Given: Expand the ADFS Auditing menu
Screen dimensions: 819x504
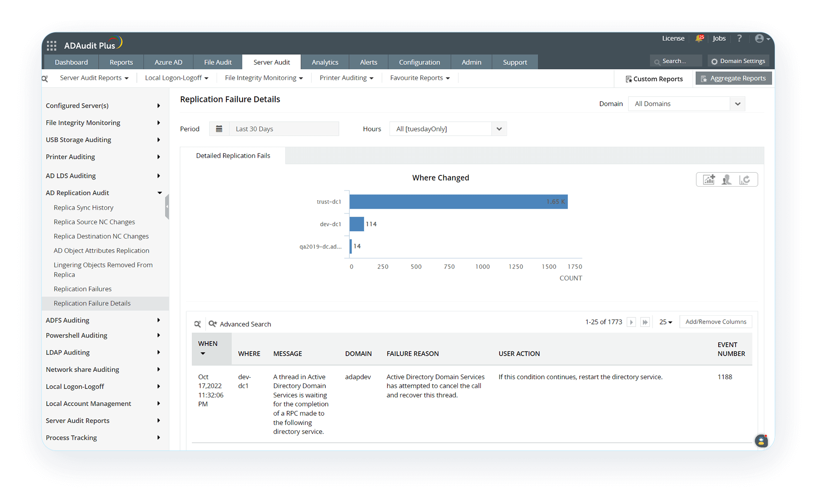Looking at the screenshot, I should coord(158,320).
